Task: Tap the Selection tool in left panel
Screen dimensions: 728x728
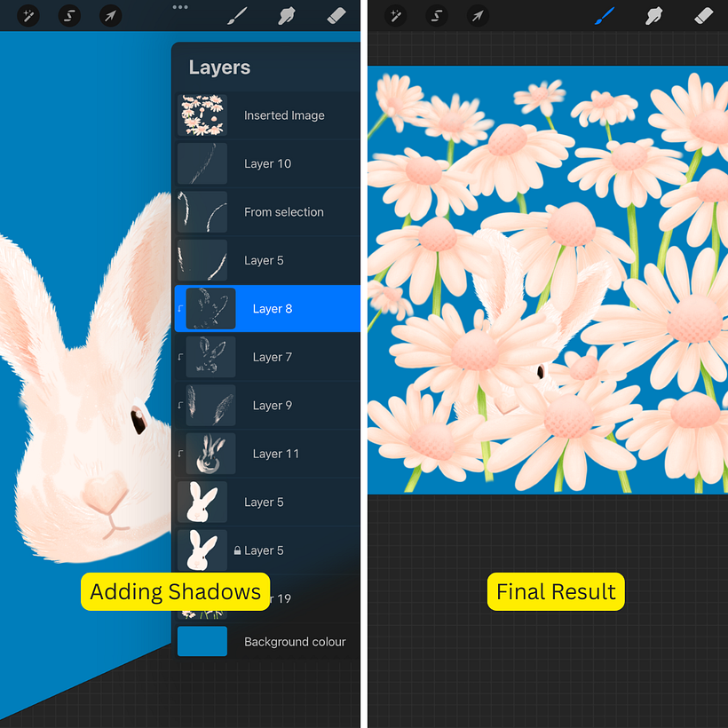Action: (69, 16)
